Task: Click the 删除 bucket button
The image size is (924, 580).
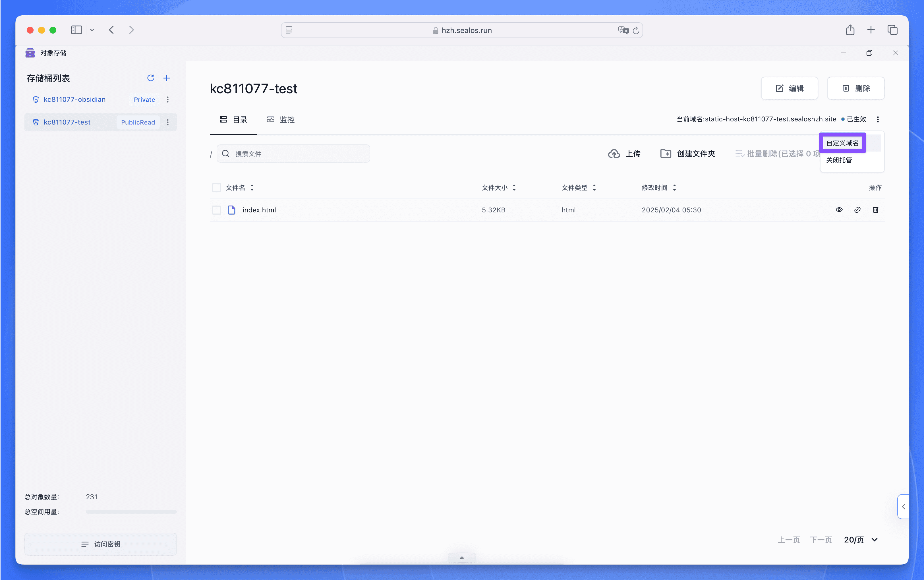Action: tap(856, 88)
